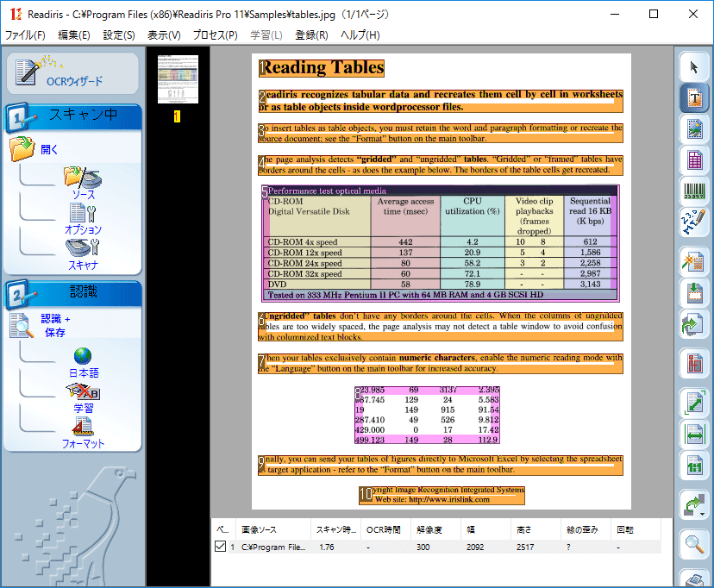The width and height of the screenshot is (714, 588).
Task: Click the 画像ソース column header
Action: coord(274,529)
